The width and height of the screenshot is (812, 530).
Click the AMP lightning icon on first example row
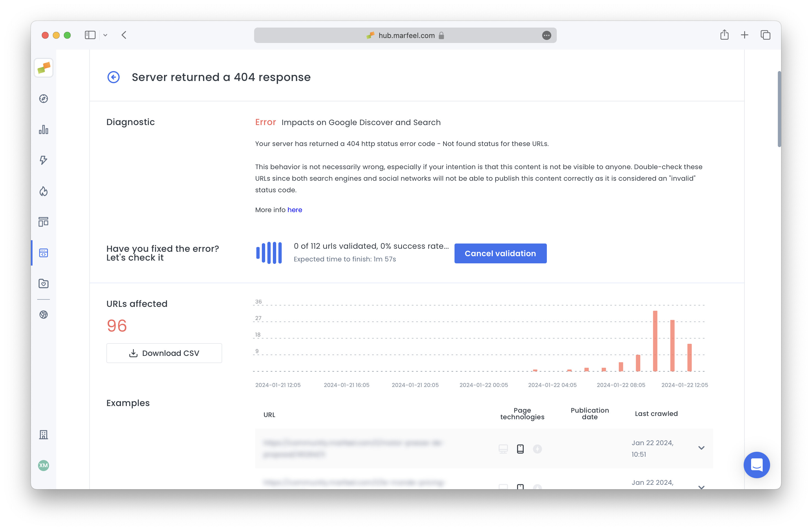[538, 449]
